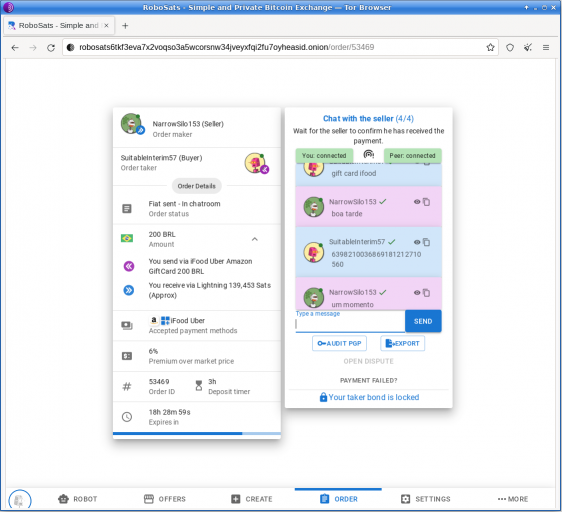Switch to the Offers tab
The width and height of the screenshot is (562, 512).
pyautogui.click(x=165, y=499)
